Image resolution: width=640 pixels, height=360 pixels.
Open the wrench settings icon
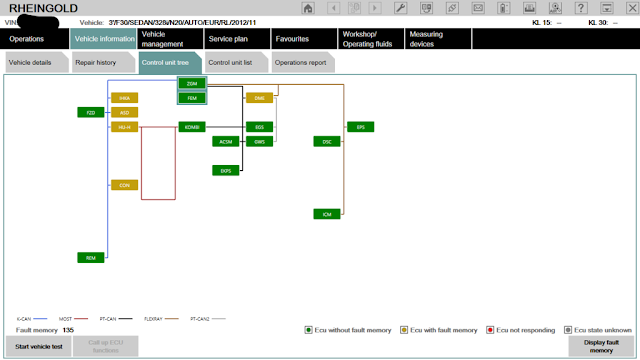tap(400, 8)
